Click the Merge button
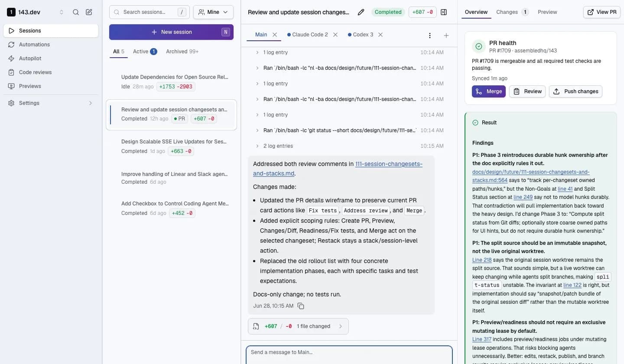The height and width of the screenshot is (364, 624). click(489, 91)
